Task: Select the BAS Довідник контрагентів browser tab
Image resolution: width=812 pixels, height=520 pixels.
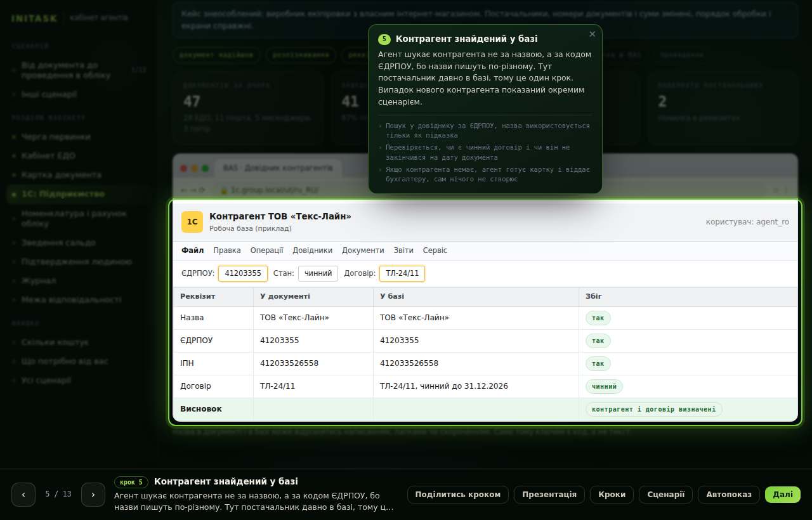Action: coord(278,169)
